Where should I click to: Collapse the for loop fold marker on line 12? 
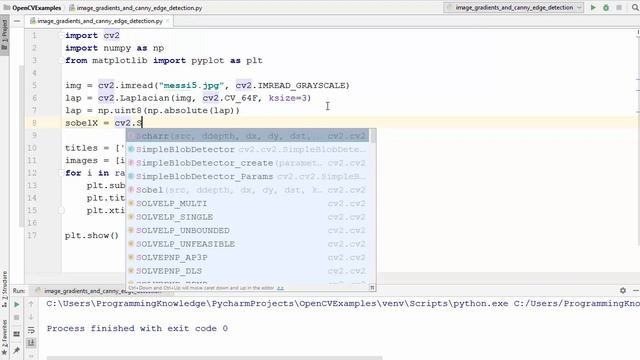pos(61,173)
